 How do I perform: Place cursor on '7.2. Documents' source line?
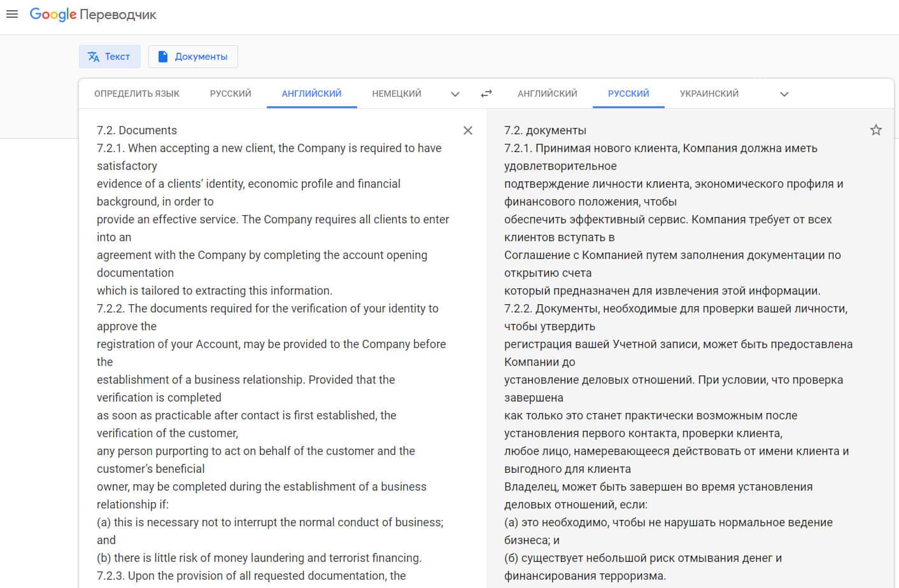137,130
